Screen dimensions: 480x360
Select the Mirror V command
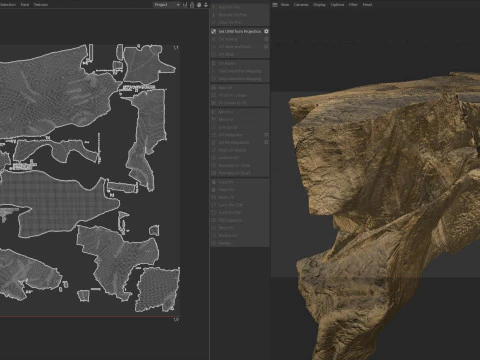point(240,119)
